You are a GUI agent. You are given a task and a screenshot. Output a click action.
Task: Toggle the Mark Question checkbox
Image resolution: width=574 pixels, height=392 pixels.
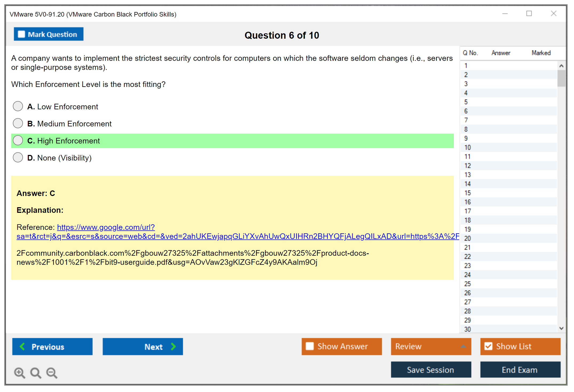[x=21, y=34]
